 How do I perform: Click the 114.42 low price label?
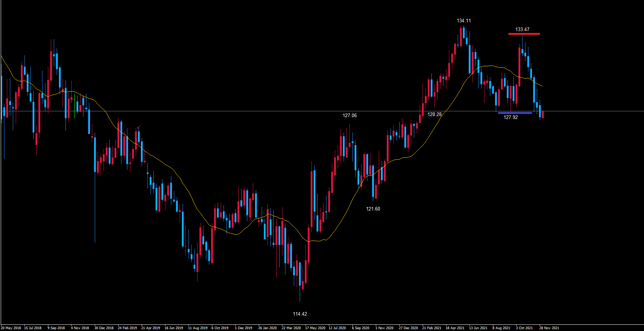pos(300,314)
